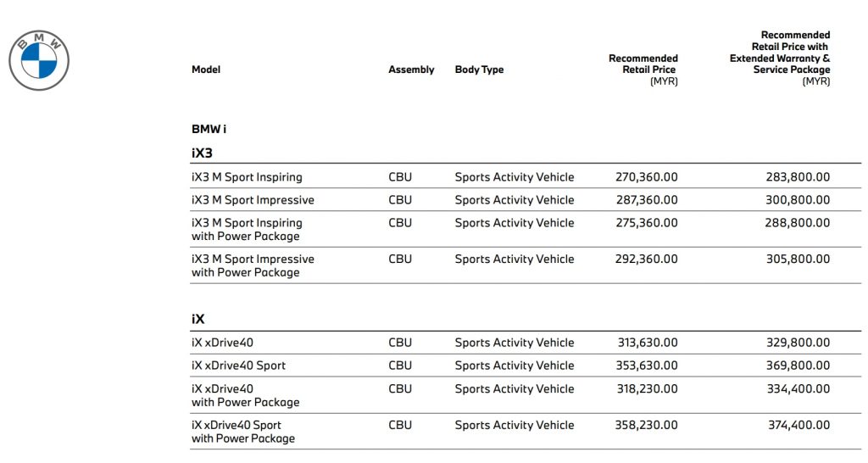868x463 pixels.
Task: Click the 270,360.00 retail price
Action: pos(646,177)
